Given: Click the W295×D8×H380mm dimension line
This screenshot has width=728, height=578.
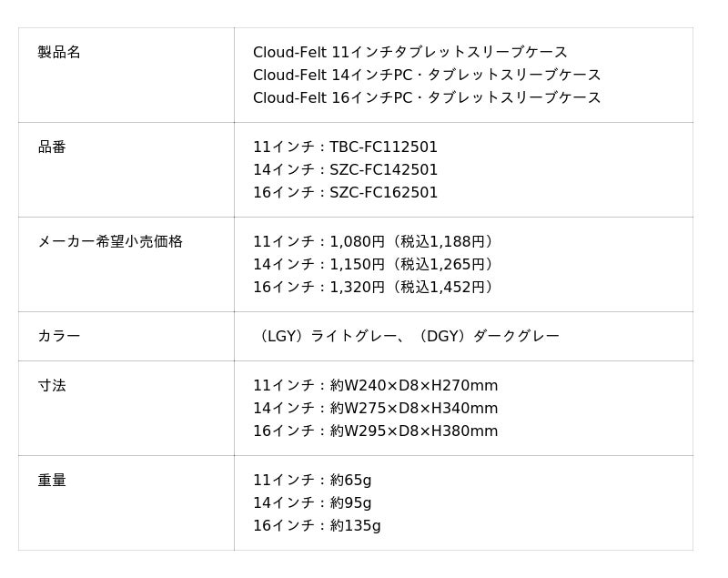Looking at the screenshot, I should coord(375,431).
